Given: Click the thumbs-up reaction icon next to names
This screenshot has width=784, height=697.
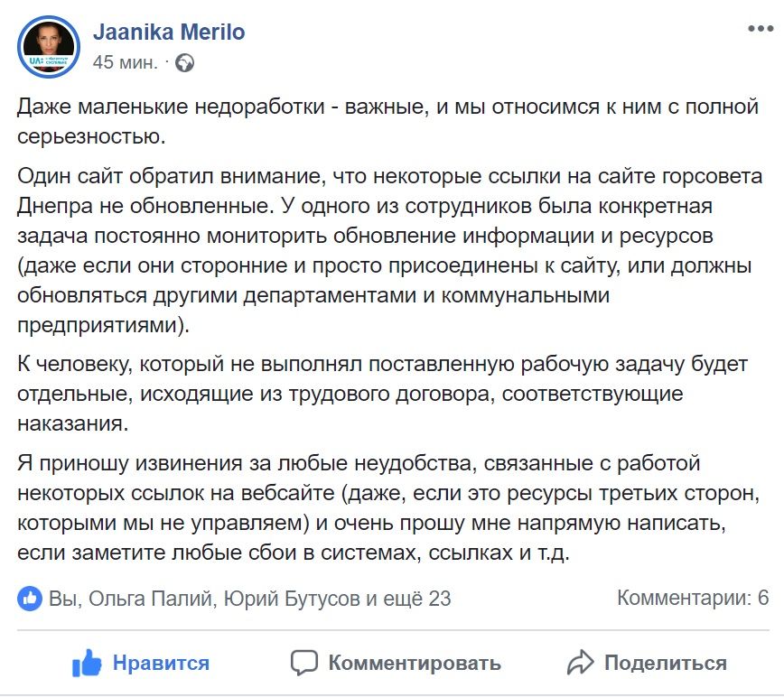Looking at the screenshot, I should 26,595.
